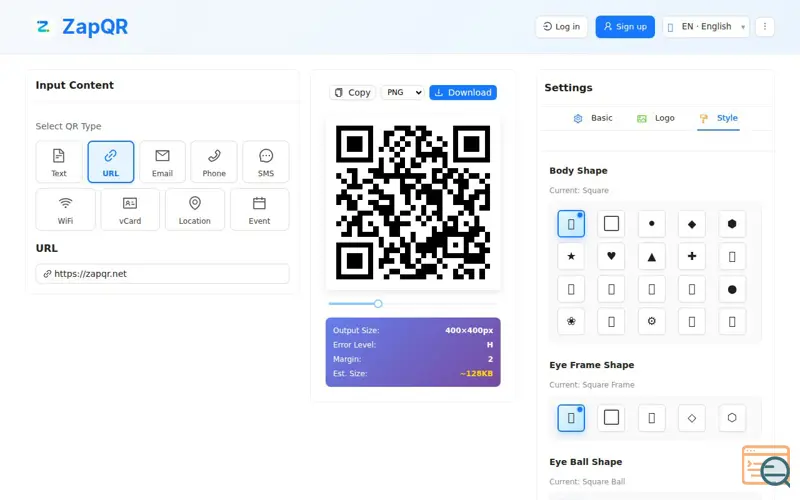Open the three-dot more menu
The width and height of the screenshot is (800, 500).
click(x=764, y=27)
